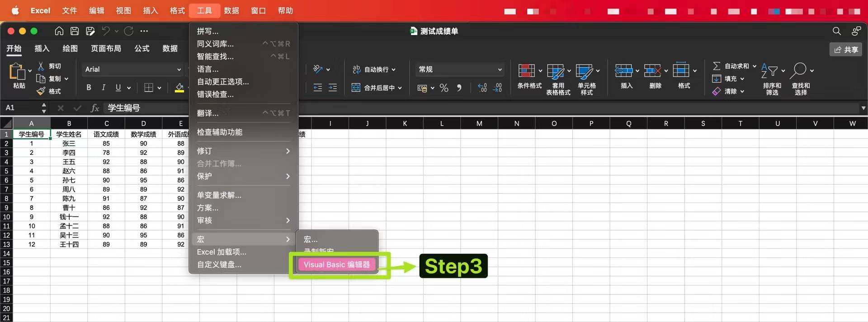Open 数据 in the macOS menu bar
This screenshot has height=322, width=868.
click(231, 10)
